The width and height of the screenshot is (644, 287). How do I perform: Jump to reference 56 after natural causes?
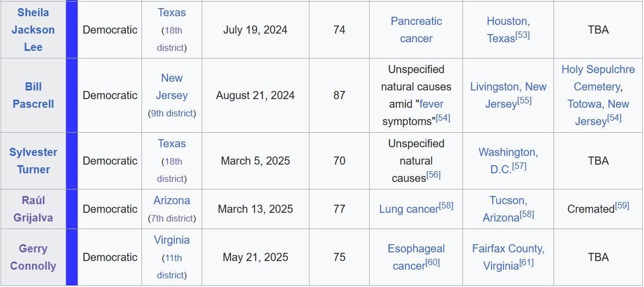(433, 175)
